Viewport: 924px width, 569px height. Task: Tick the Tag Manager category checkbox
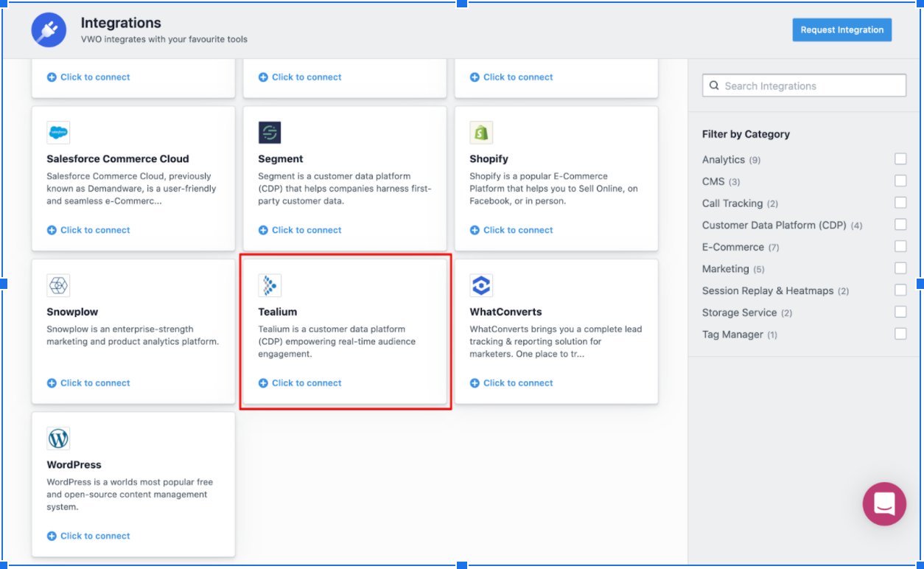pos(900,334)
